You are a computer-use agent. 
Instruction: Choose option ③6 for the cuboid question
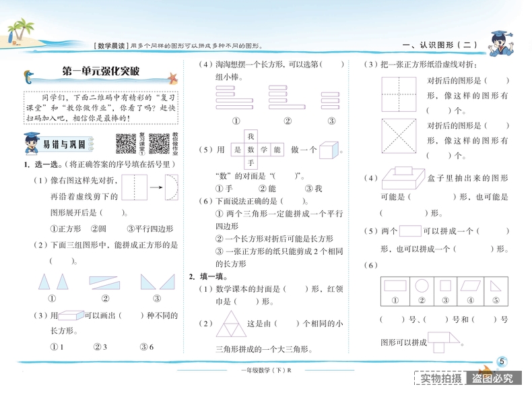(x=147, y=346)
